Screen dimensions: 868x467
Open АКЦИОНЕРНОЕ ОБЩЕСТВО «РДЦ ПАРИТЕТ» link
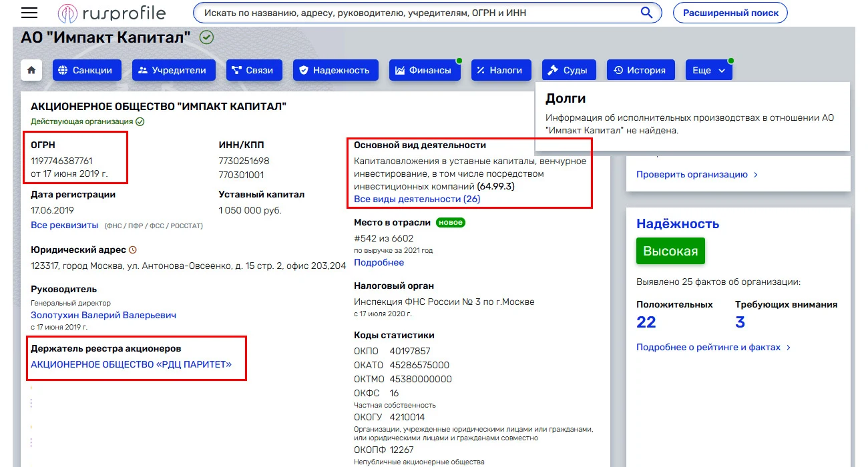[131, 364]
